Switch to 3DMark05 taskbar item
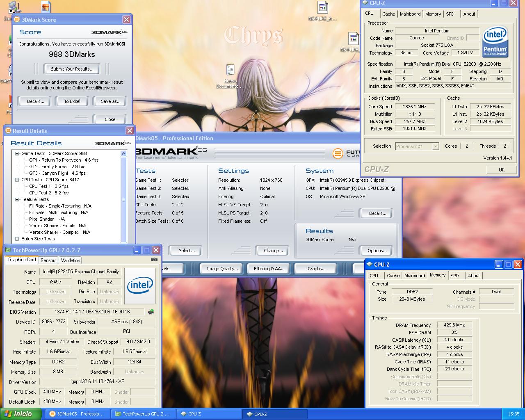Viewport: 525px width, 420px height. [77, 414]
